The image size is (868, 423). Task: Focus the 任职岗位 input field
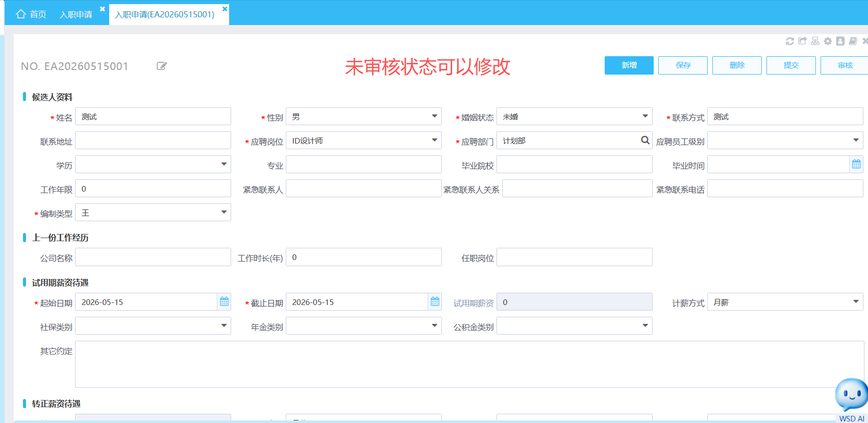click(x=575, y=257)
